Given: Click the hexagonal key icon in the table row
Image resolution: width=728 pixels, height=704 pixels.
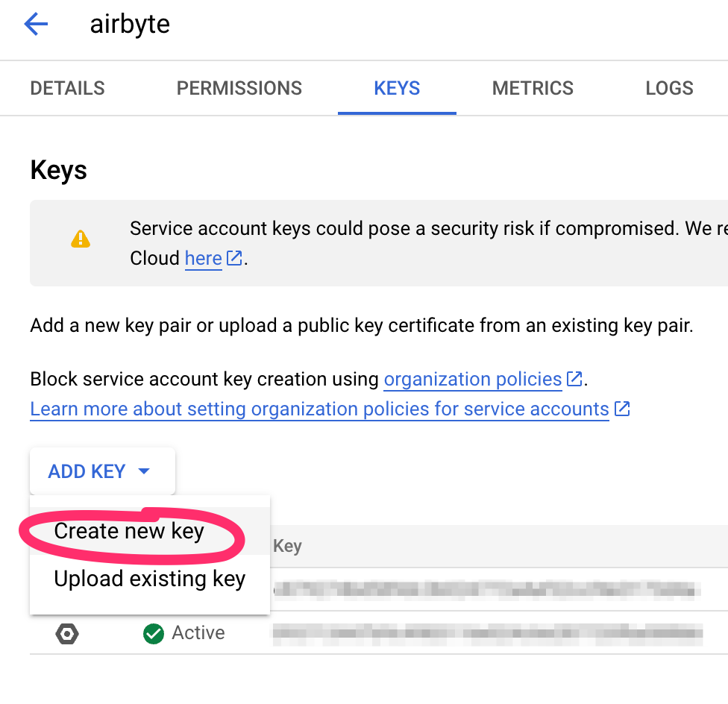Looking at the screenshot, I should [x=67, y=633].
